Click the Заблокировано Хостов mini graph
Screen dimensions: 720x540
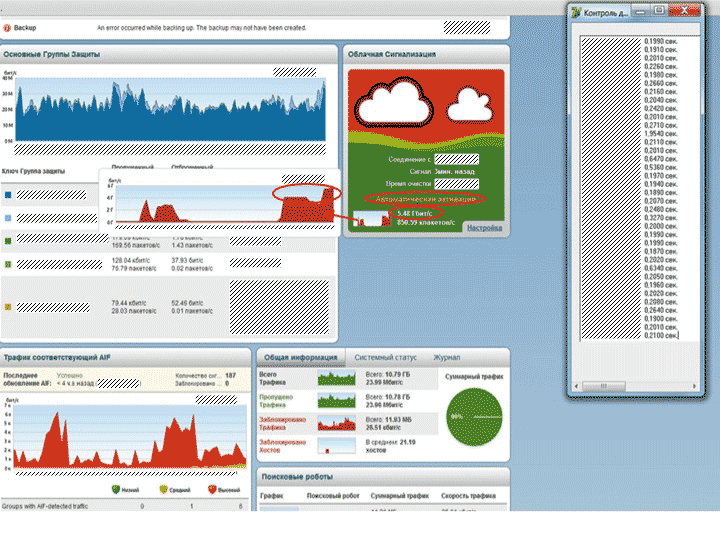coord(337,445)
